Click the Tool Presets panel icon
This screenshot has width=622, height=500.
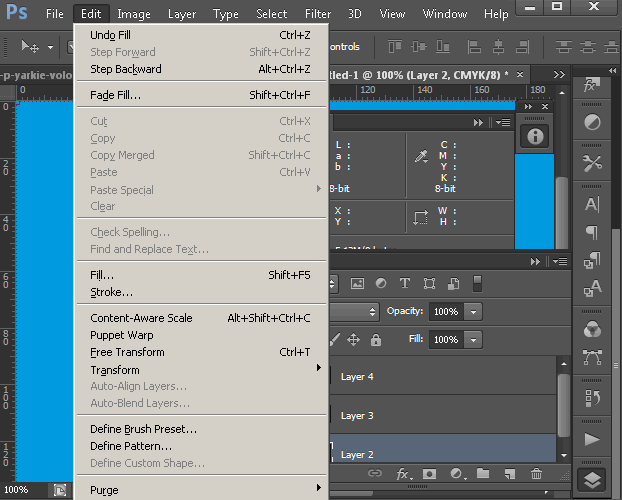592,163
